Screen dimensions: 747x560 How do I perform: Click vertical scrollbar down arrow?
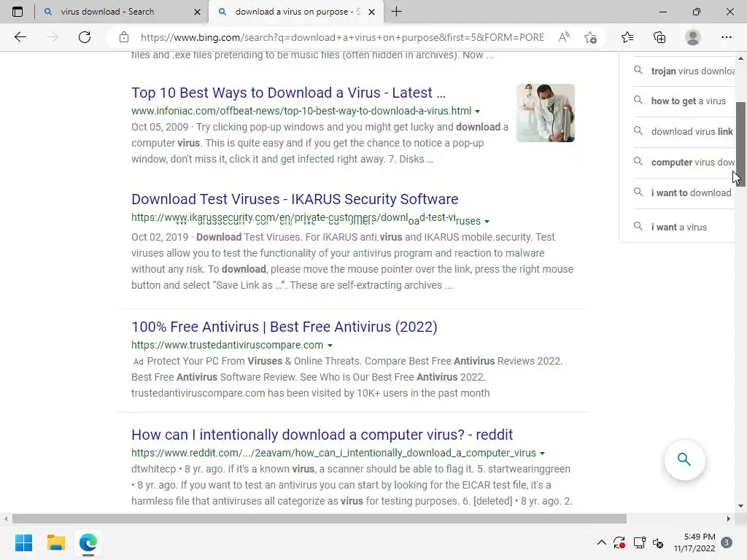click(x=740, y=506)
